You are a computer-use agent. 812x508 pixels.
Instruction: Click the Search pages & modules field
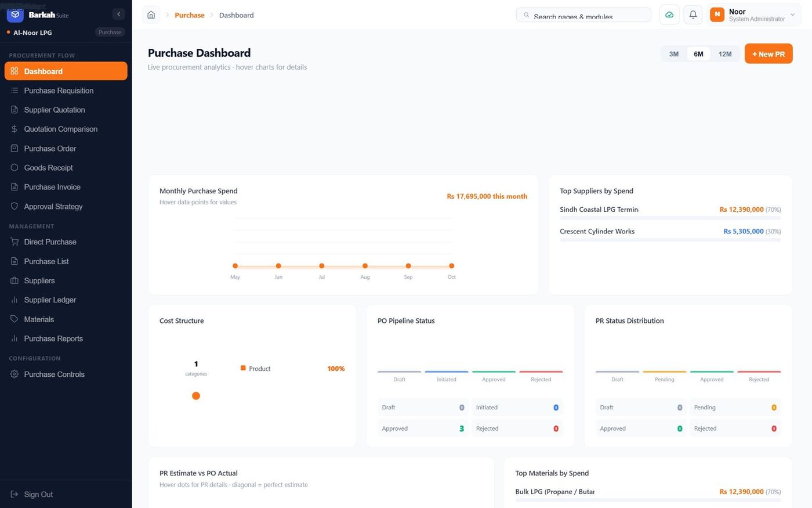[x=583, y=15]
